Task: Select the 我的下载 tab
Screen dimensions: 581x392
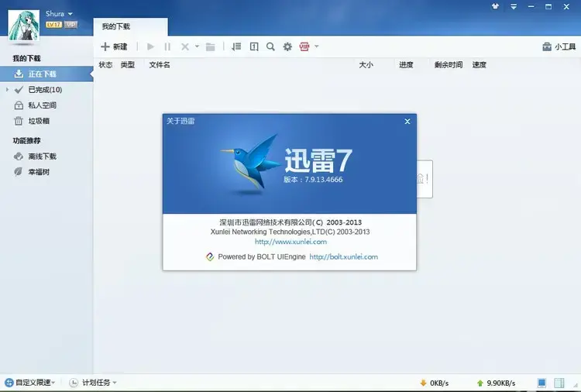Action: pos(130,26)
